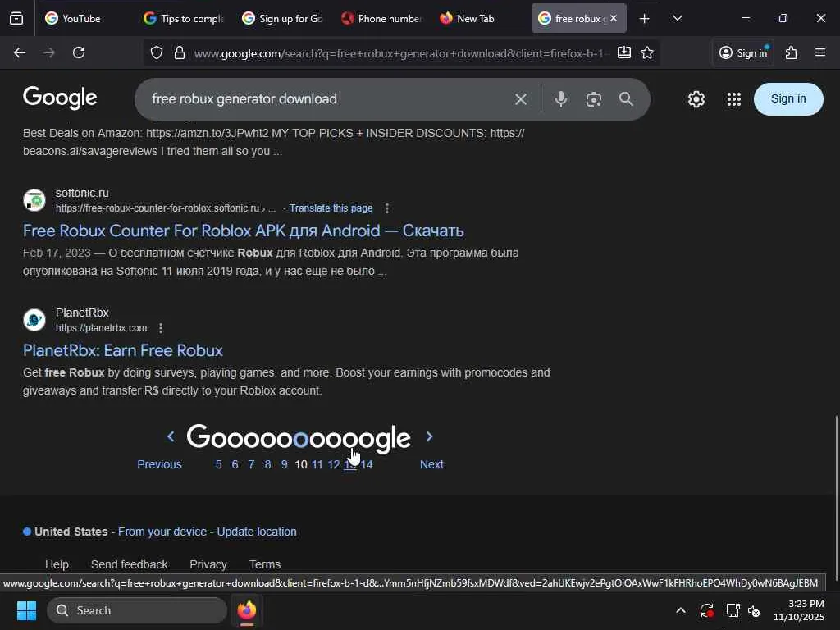Click Update location link
The width and height of the screenshot is (840, 630).
coord(257,532)
